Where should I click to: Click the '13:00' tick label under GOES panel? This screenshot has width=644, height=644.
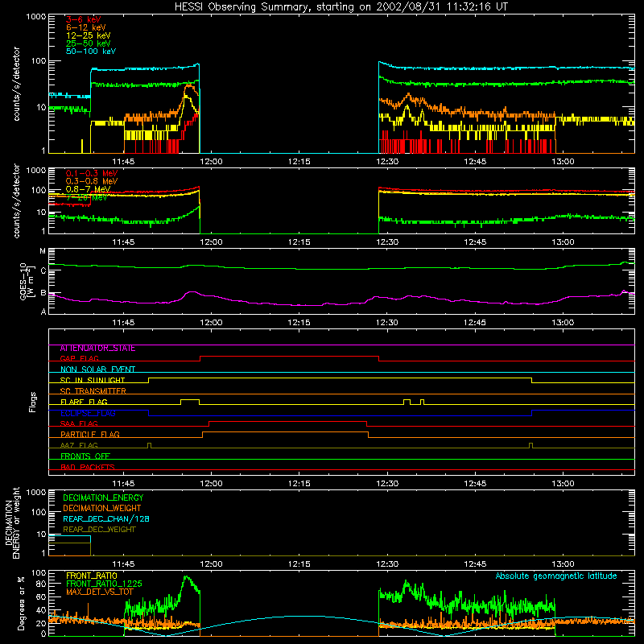563,323
